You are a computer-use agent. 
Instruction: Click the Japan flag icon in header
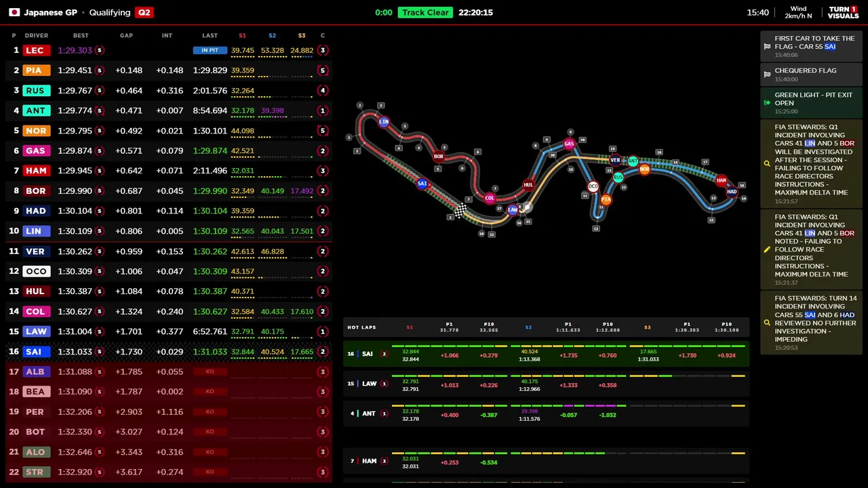14,12
